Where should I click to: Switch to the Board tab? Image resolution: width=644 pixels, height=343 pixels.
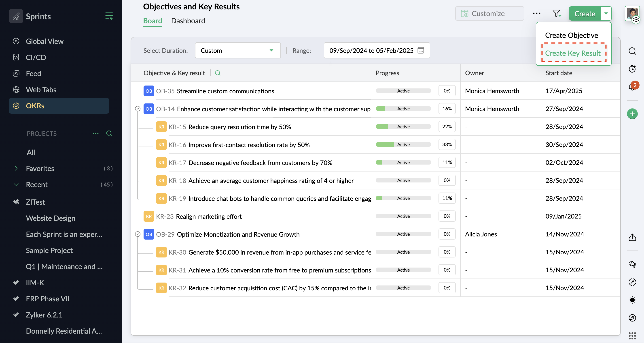click(x=153, y=21)
